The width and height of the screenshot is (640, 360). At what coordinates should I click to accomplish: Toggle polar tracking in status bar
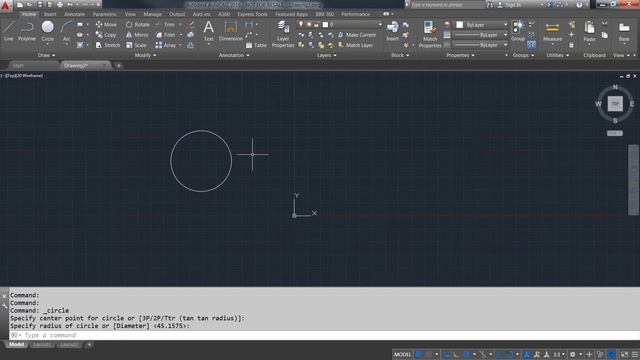pyautogui.click(x=466, y=354)
